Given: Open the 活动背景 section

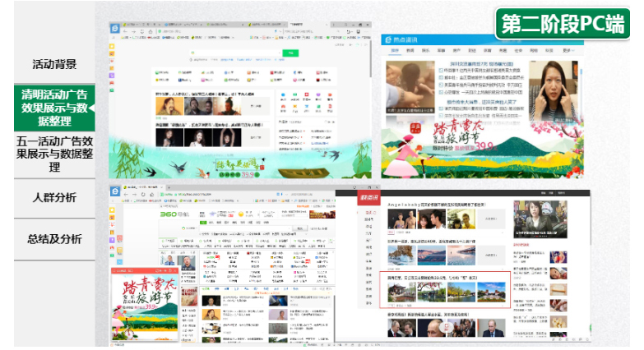Looking at the screenshot, I should 54,64.
